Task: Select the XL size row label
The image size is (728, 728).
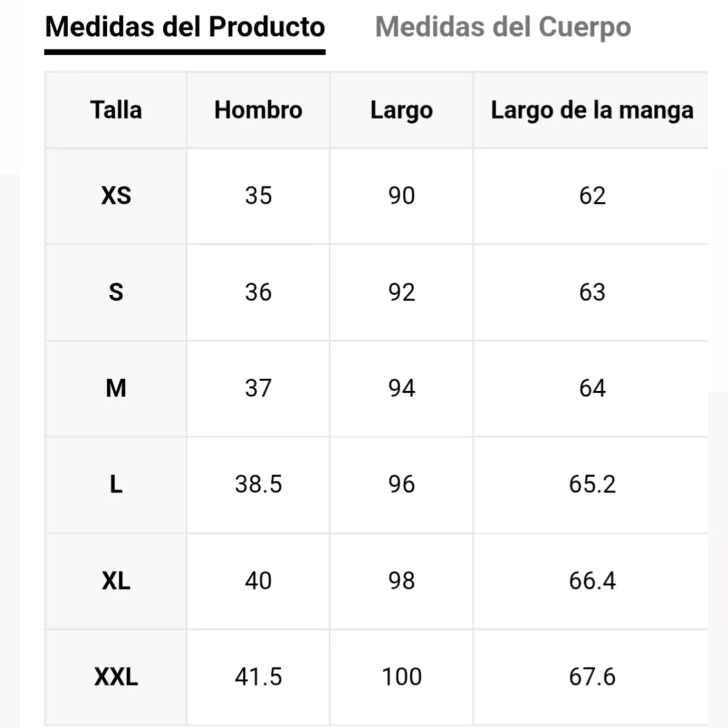Action: coord(116,581)
